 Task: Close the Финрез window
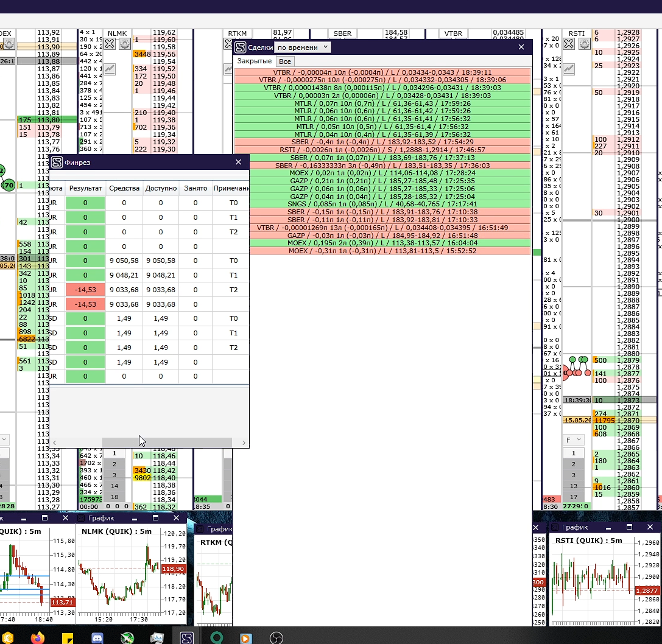pos(238,162)
